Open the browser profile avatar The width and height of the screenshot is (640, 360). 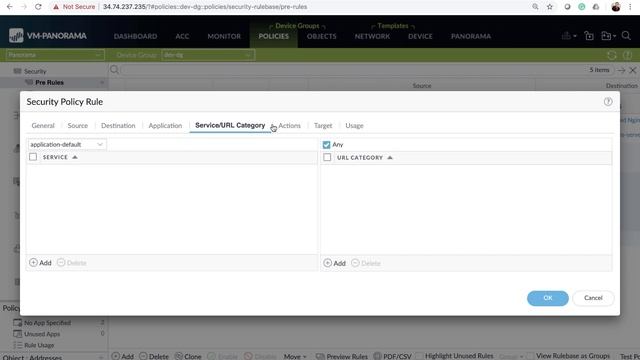click(x=616, y=7)
